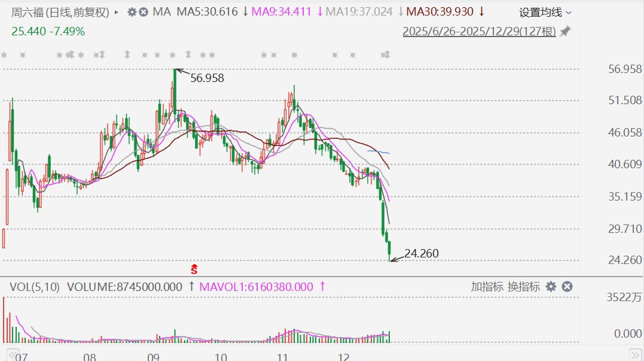Expand the 设置均线 dropdown

[545, 12]
